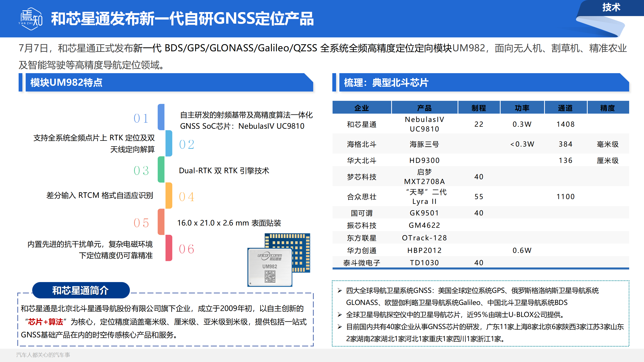
Task: Click the number 04 feature marker
Action: (x=187, y=197)
